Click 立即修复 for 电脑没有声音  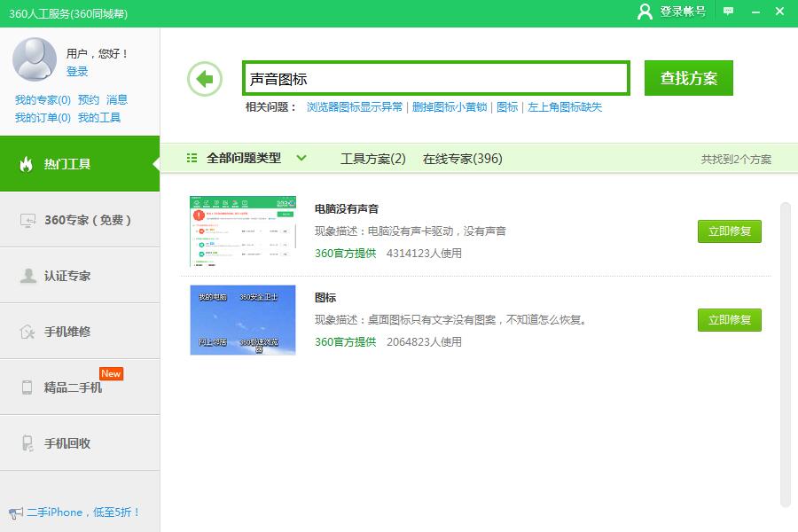point(730,231)
